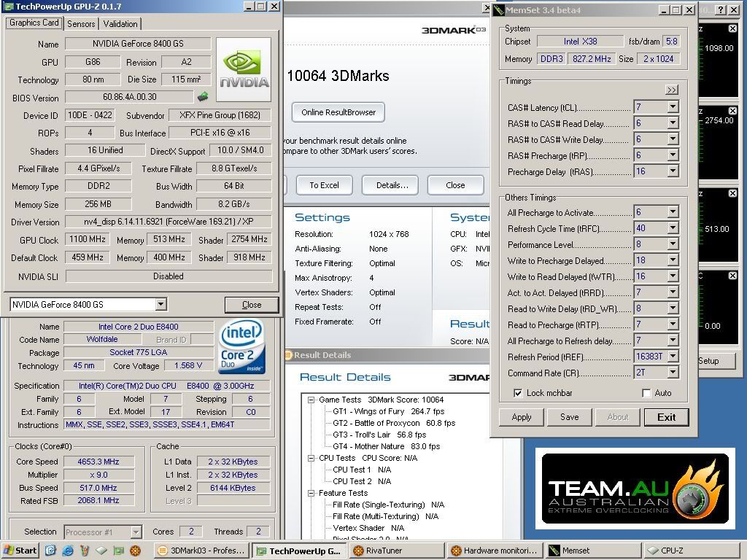Open the CAS# Latency (tCL) dropdown
The width and height of the screenshot is (747, 560).
coord(673,107)
